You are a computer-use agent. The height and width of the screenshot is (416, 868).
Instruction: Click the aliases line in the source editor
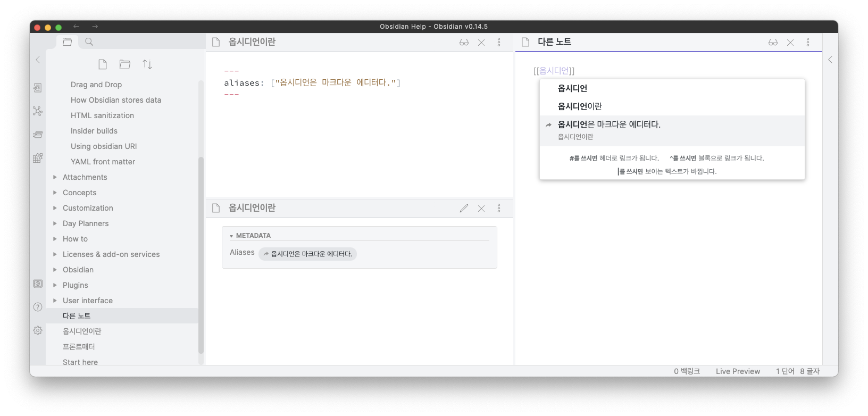tap(312, 82)
